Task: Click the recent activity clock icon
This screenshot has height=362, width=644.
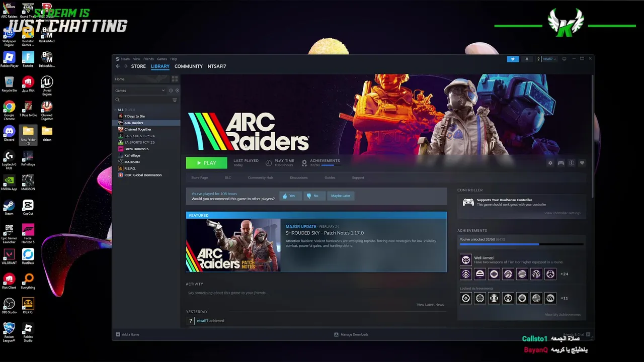Action: click(x=171, y=90)
